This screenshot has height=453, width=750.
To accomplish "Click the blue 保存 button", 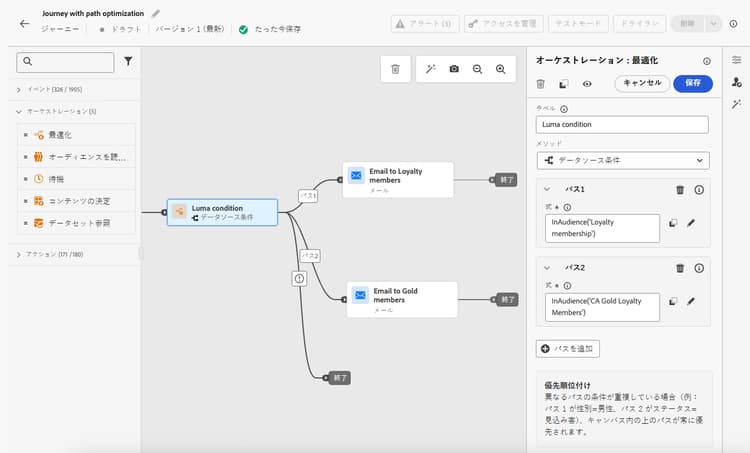I will pos(693,83).
